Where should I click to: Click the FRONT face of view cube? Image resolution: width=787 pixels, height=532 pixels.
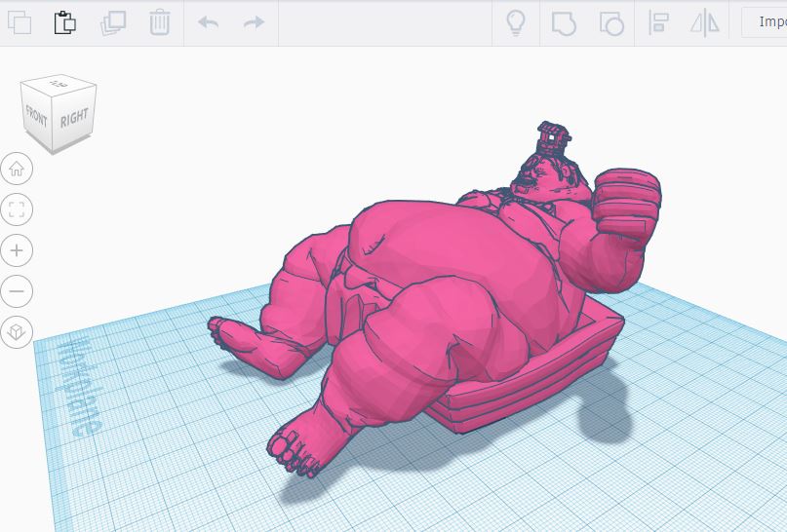(36, 116)
